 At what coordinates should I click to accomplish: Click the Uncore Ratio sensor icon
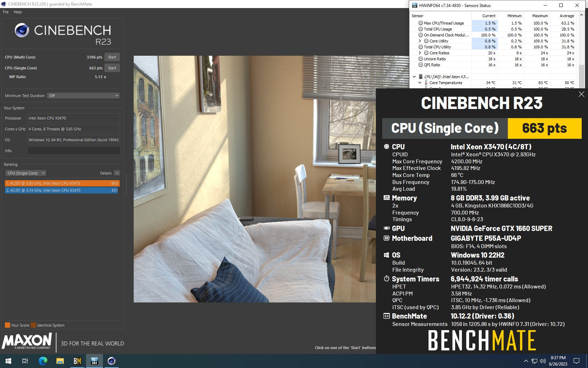point(421,59)
